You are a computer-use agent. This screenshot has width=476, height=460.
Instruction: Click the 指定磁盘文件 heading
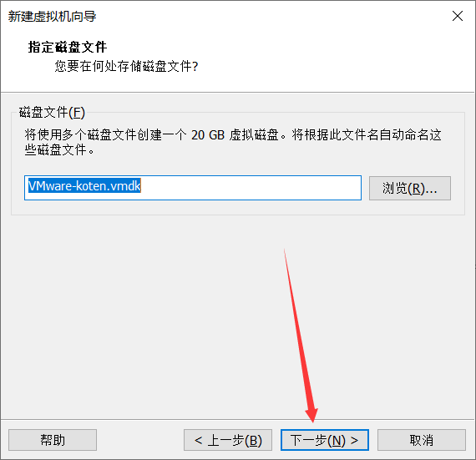pyautogui.click(x=68, y=48)
